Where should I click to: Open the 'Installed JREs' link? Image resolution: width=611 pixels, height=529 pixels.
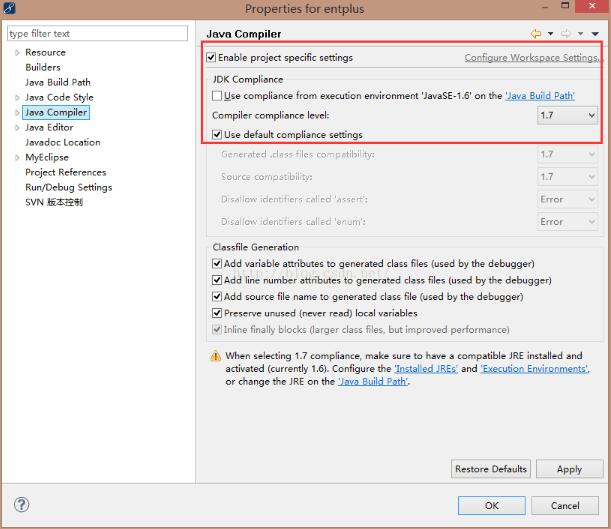pyautogui.click(x=426, y=369)
